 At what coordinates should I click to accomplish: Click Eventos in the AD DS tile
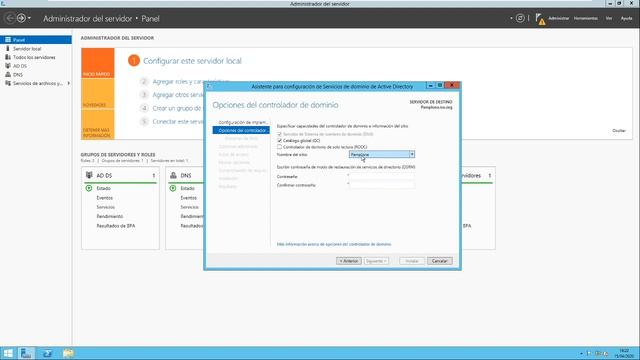pos(104,198)
